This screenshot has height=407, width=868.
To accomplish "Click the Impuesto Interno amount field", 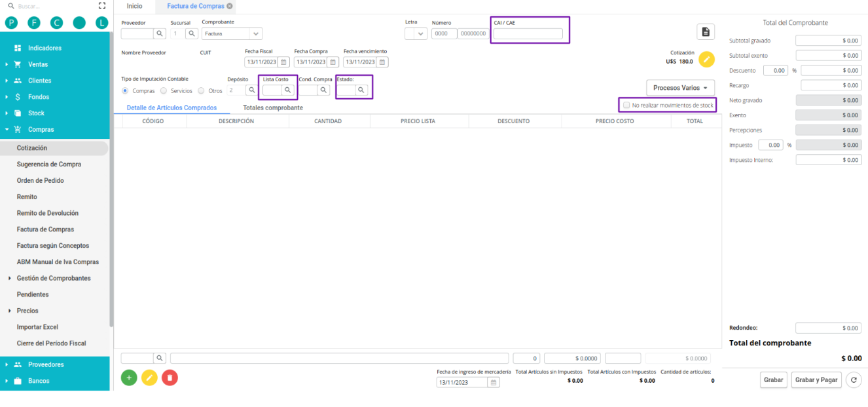I will (828, 160).
